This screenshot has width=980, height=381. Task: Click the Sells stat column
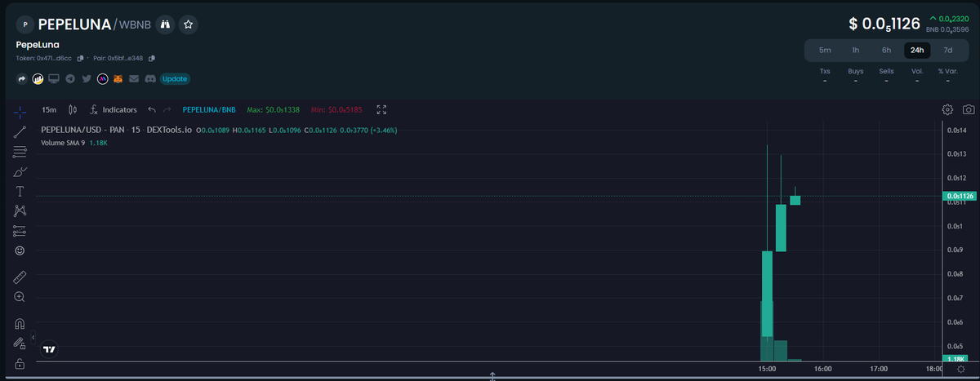(886, 76)
